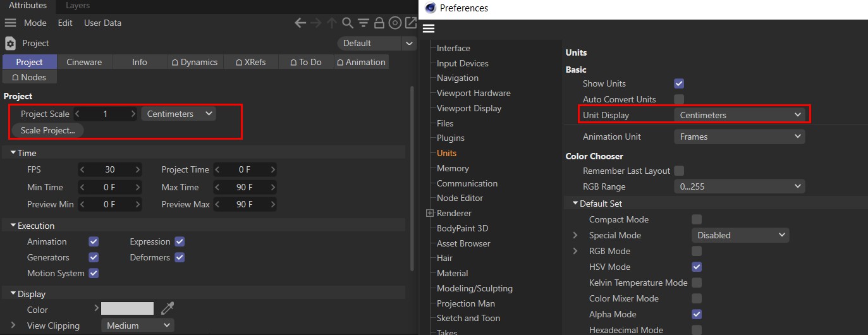Viewport: 868px width, 335px height.
Task: Click the Scale Project button
Action: coord(47,130)
